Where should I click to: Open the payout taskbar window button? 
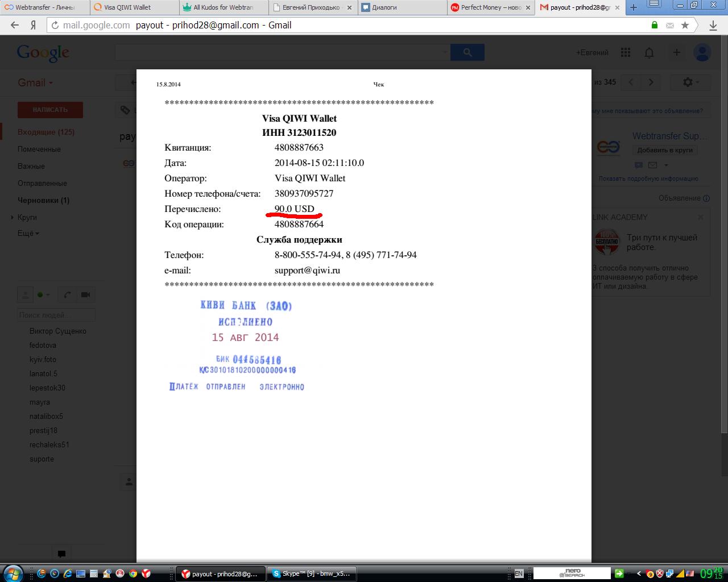[221, 574]
